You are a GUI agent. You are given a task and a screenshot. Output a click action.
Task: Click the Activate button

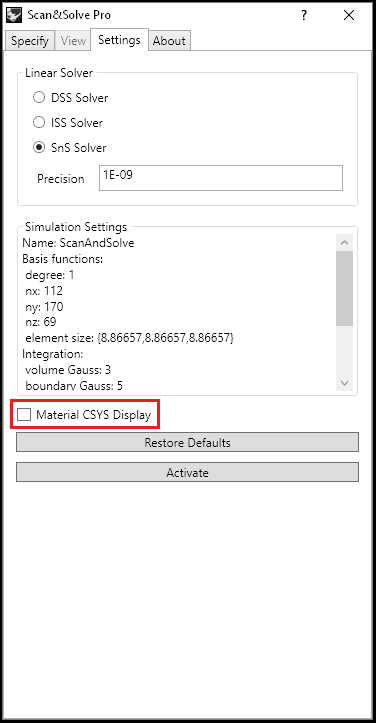pyautogui.click(x=187, y=473)
